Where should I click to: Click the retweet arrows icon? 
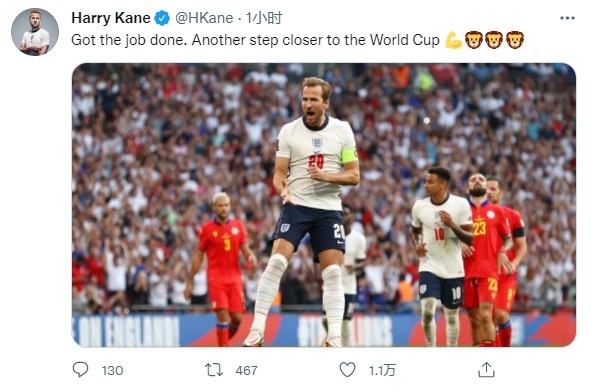214,370
